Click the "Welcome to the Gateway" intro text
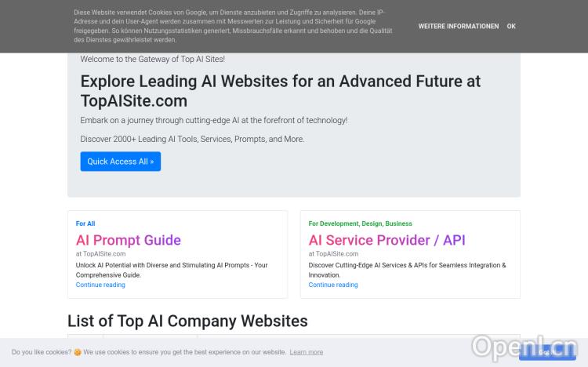The width and height of the screenshot is (588, 367). click(x=152, y=59)
